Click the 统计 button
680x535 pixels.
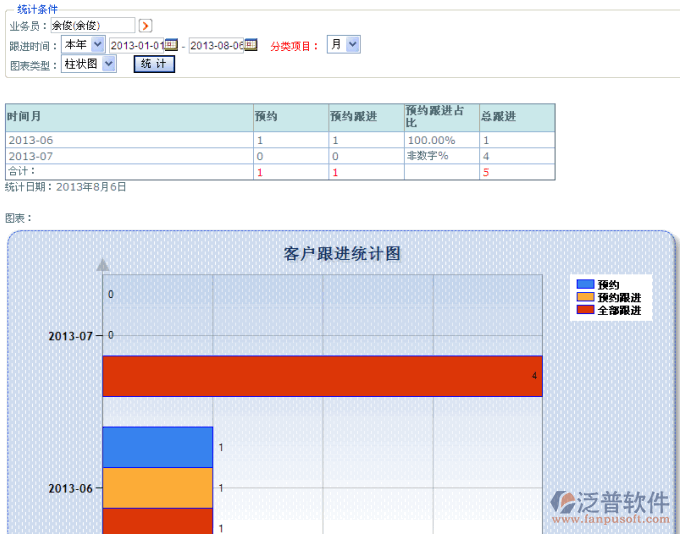pyautogui.click(x=154, y=64)
